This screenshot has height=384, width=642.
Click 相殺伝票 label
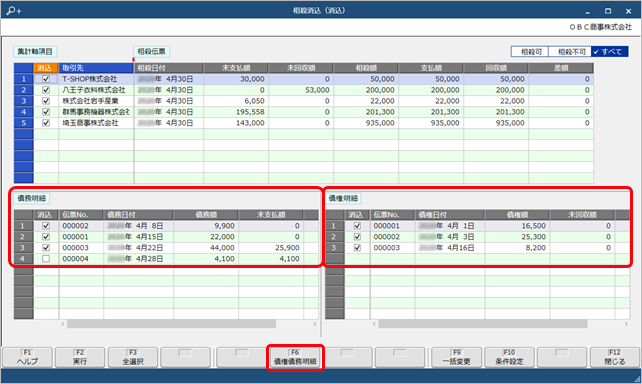[x=151, y=52]
